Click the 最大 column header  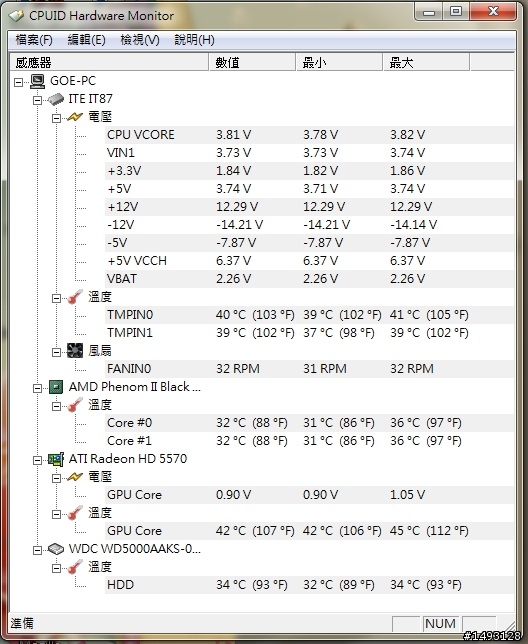coord(426,62)
